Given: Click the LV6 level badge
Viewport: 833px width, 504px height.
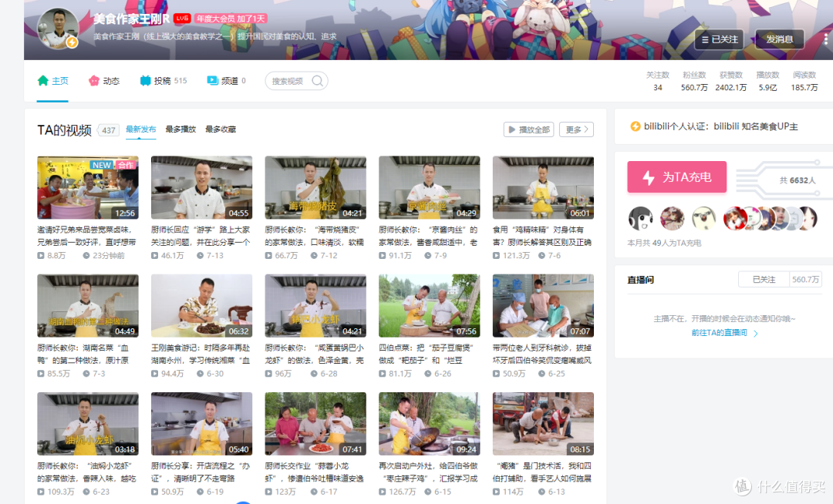Looking at the screenshot, I should tap(182, 18).
